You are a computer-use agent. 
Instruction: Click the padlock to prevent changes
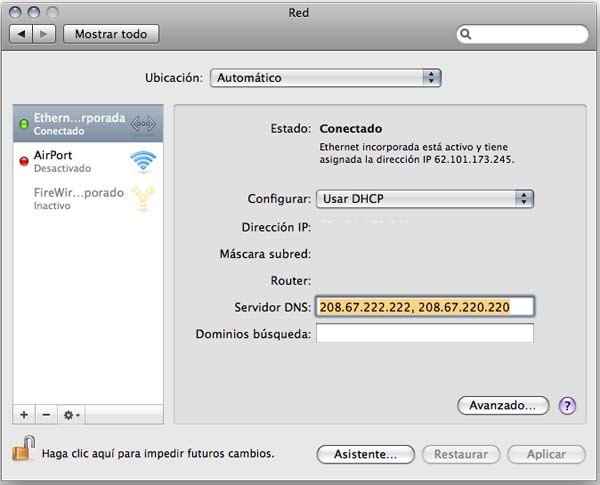pos(23,448)
